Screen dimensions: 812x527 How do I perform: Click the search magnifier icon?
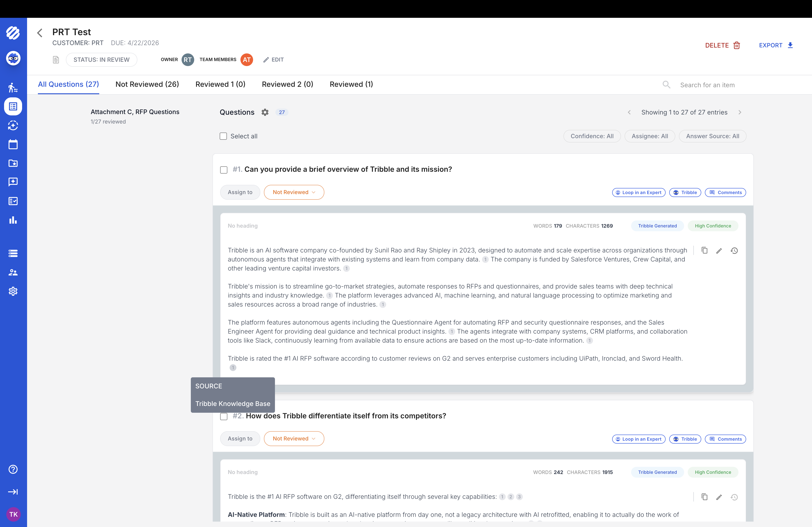pos(666,85)
